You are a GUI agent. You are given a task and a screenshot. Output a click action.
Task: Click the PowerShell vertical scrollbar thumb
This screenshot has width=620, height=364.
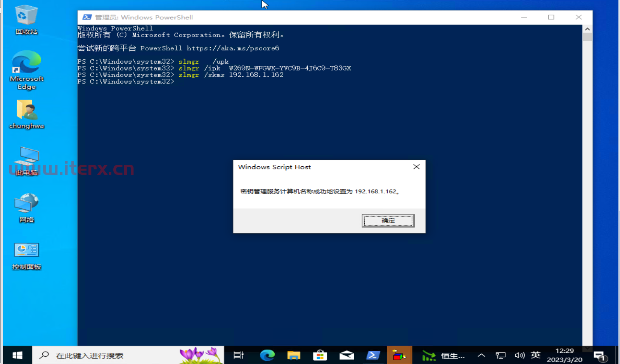coord(587,37)
